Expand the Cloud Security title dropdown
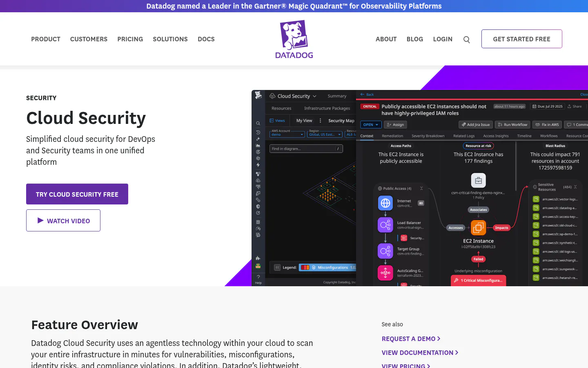Image resolution: width=588 pixels, height=368 pixels. click(314, 96)
